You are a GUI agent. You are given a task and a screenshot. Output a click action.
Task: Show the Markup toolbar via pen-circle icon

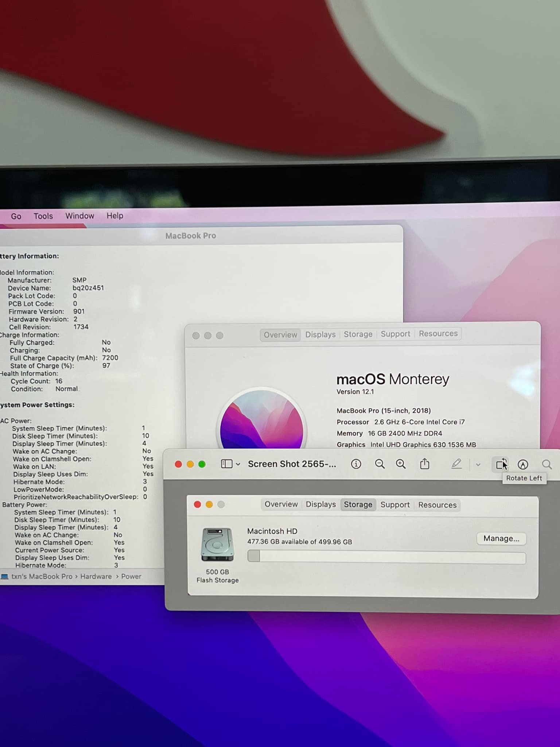pos(523,464)
